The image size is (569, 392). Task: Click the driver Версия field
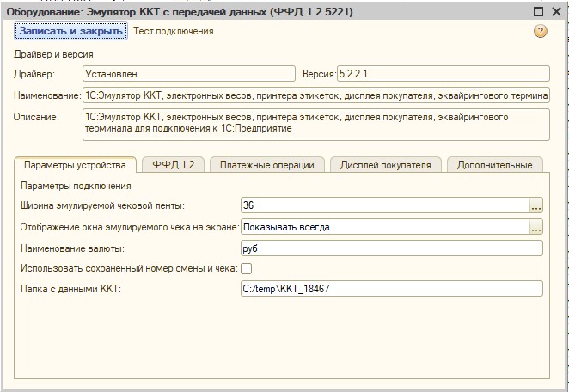tap(442, 74)
